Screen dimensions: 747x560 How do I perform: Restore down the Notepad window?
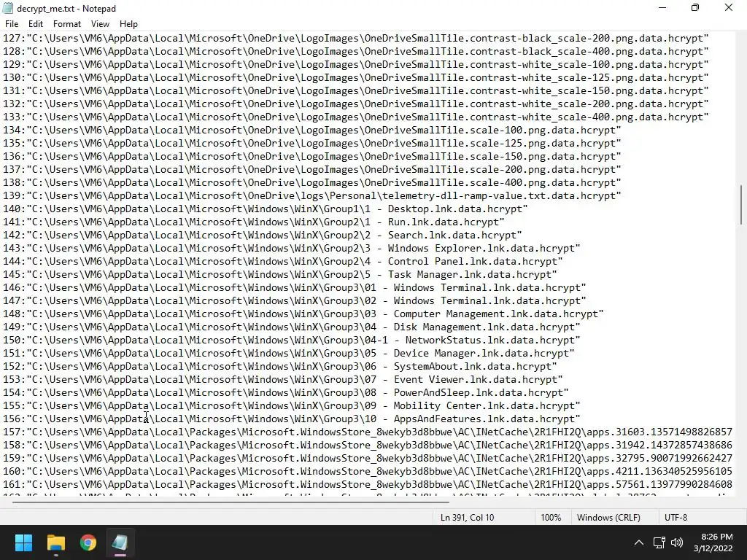(x=695, y=8)
